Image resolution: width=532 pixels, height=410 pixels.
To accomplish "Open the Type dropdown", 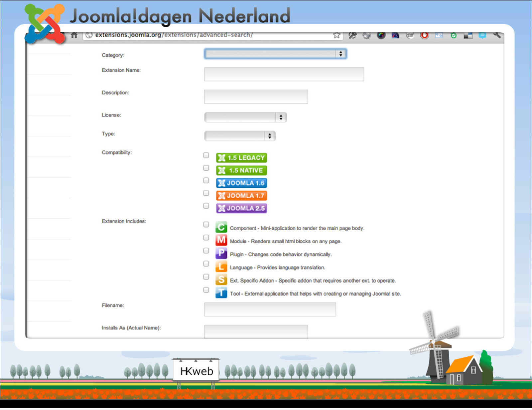I will pyautogui.click(x=240, y=136).
